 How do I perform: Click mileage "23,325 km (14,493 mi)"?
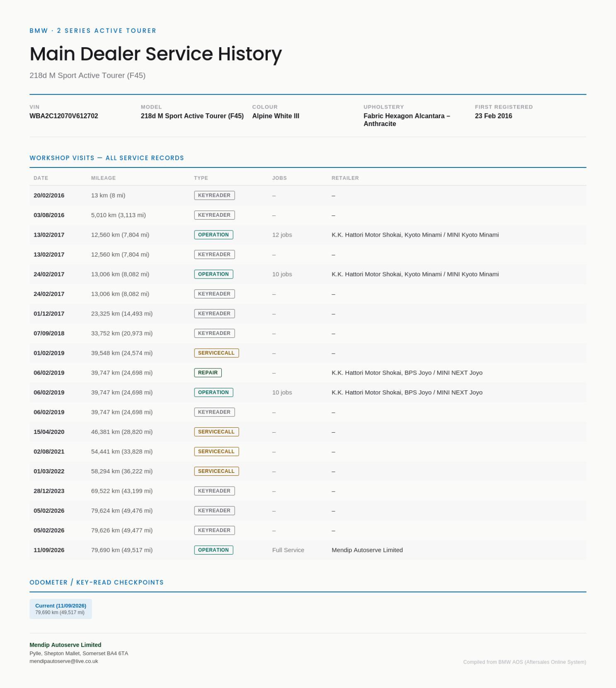[122, 314]
